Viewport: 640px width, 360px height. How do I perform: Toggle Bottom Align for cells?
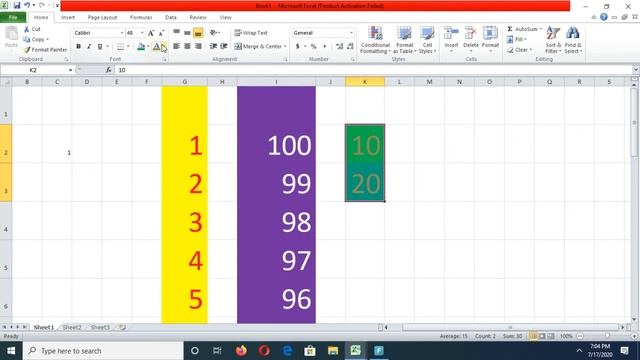198,32
